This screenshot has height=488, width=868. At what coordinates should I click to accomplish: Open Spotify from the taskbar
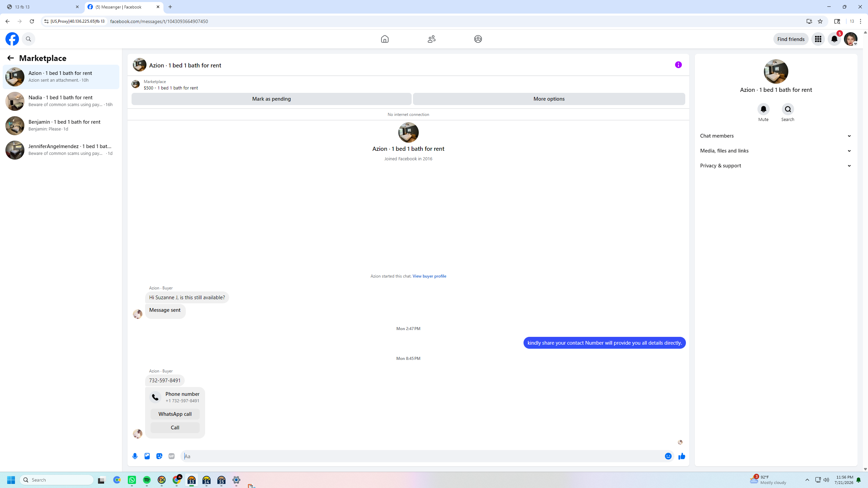click(x=147, y=480)
